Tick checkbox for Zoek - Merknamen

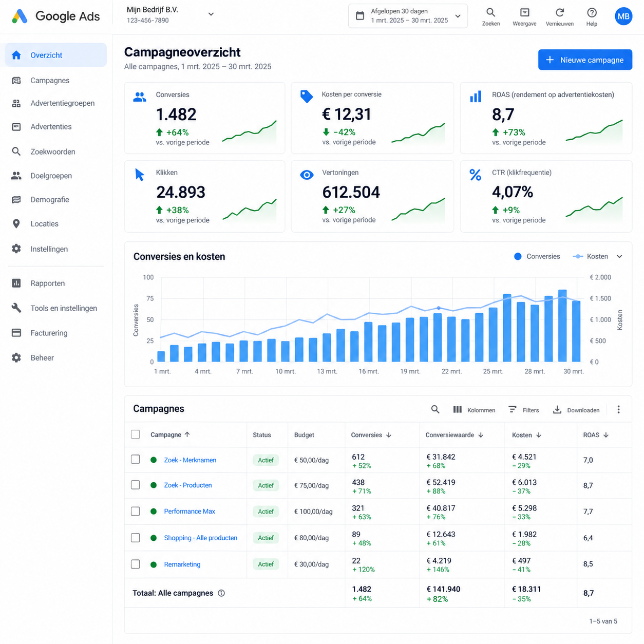point(136,459)
